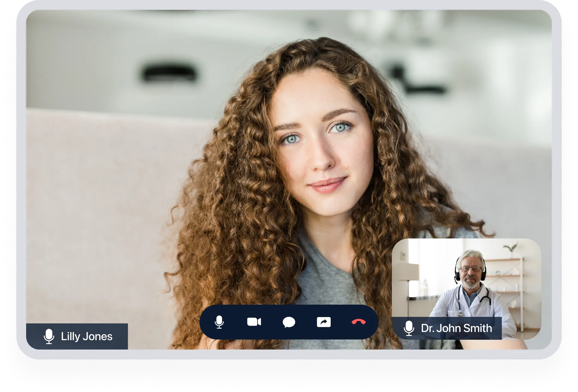
Task: Turn off the video camera
Action: [254, 322]
